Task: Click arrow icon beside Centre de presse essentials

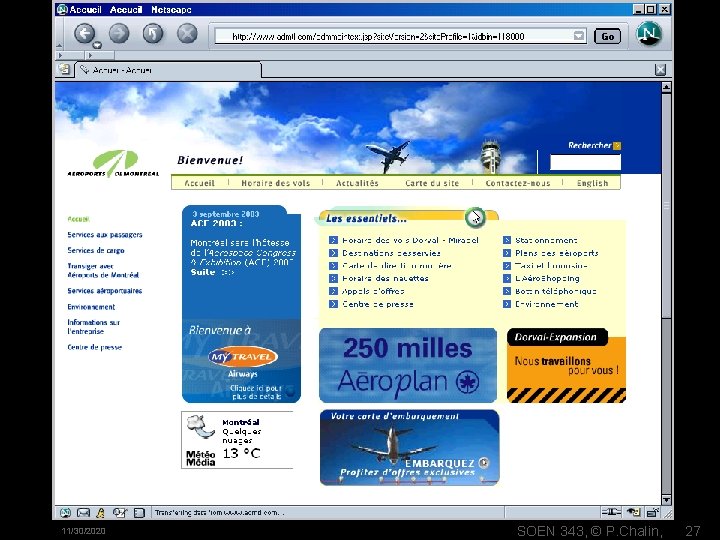Action: point(333,304)
